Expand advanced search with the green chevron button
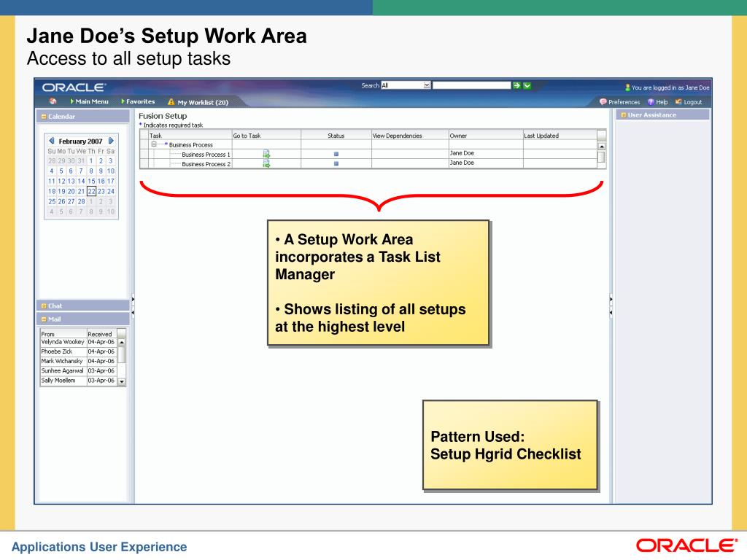747x560 pixels. 527,85
